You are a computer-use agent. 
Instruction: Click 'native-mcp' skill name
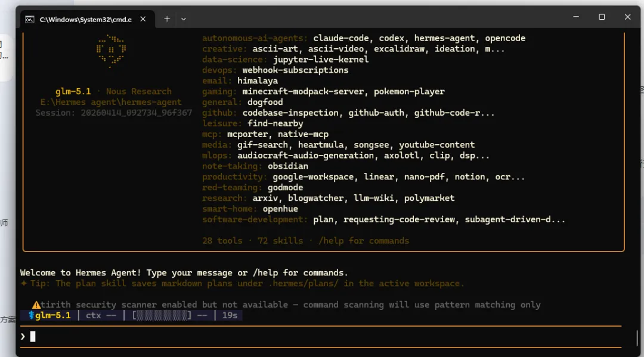click(x=303, y=134)
